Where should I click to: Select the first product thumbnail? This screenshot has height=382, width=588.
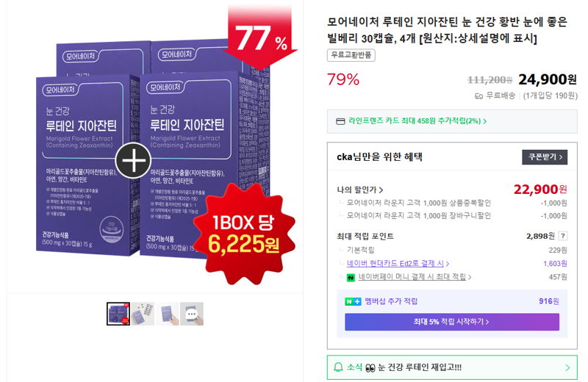coord(118,314)
